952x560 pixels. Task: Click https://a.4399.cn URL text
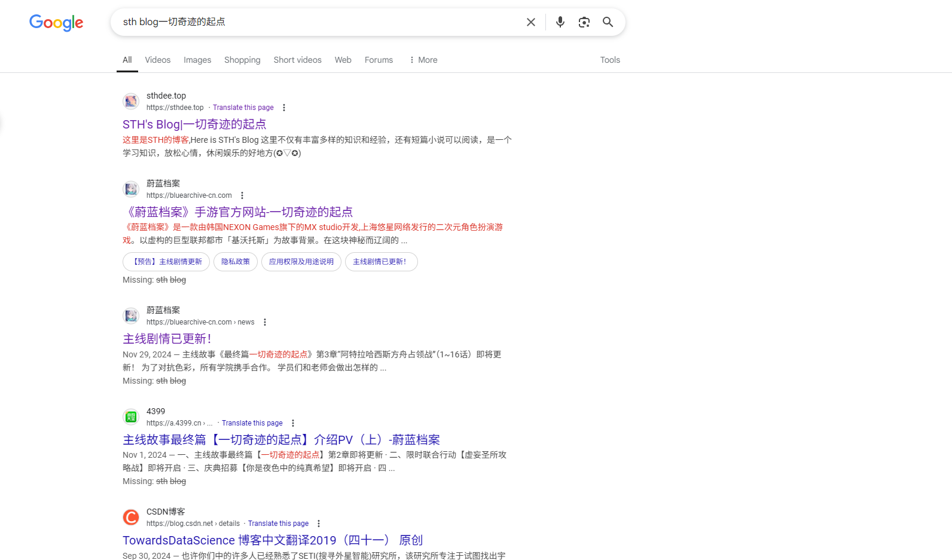pos(179,423)
